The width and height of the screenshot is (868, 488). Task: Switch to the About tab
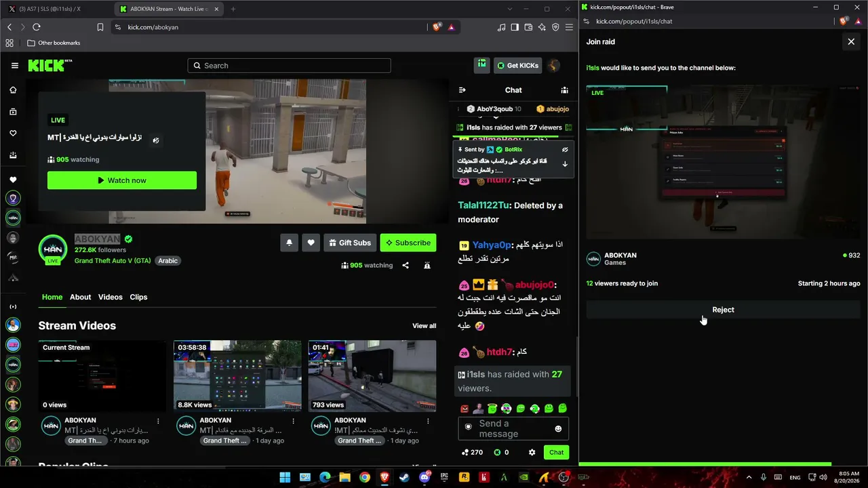[80, 297]
